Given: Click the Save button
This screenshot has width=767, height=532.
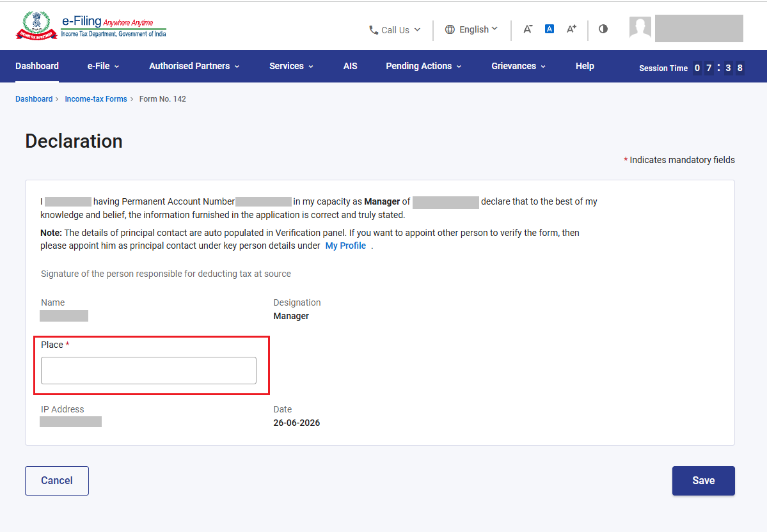Looking at the screenshot, I should (x=703, y=481).
